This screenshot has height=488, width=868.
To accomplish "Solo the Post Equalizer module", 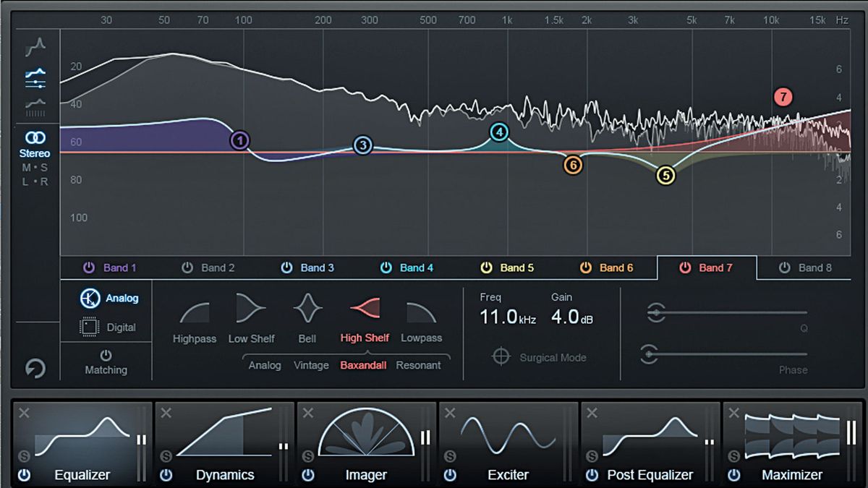I will pos(592,456).
